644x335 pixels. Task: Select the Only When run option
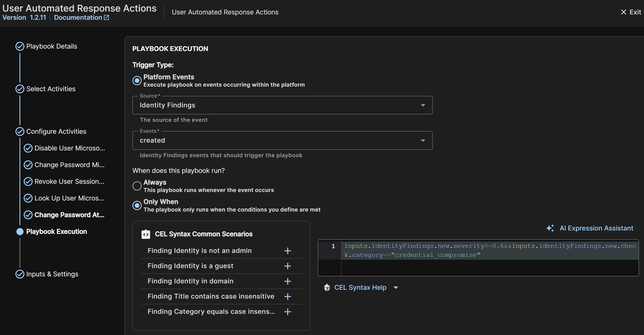click(137, 206)
